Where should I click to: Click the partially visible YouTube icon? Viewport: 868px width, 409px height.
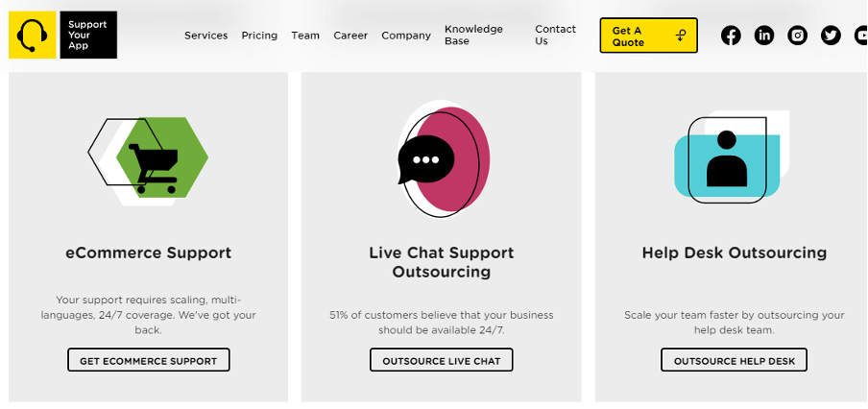(861, 36)
